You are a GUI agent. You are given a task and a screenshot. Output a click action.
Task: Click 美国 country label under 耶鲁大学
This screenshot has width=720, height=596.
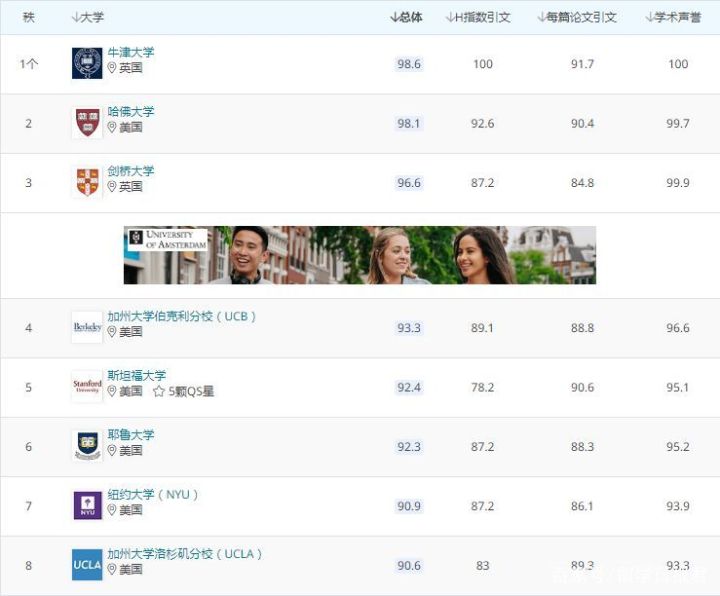click(x=131, y=450)
